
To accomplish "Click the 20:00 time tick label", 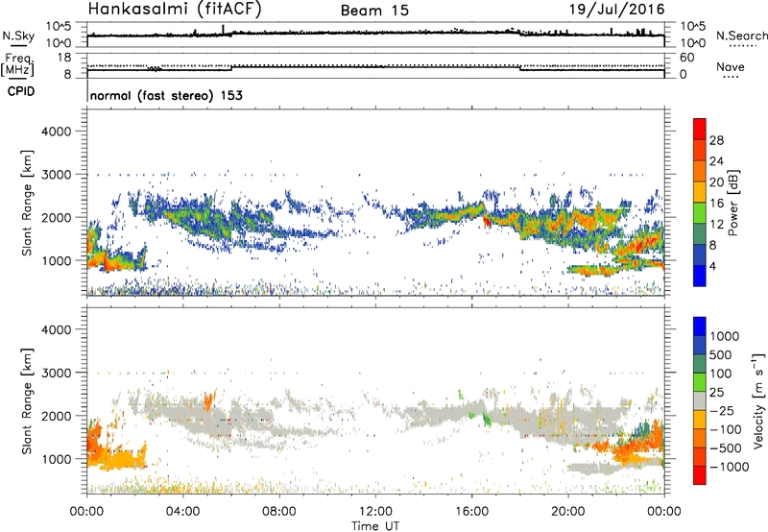I will (567, 512).
